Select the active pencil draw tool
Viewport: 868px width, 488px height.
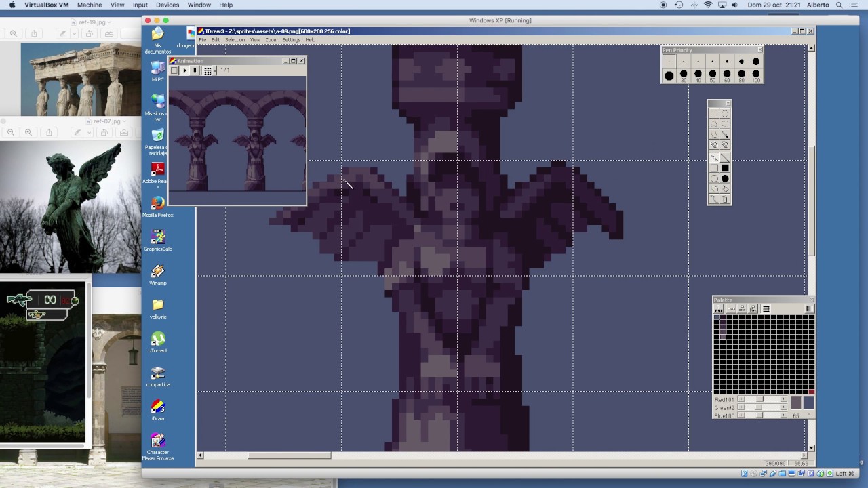tap(714, 157)
